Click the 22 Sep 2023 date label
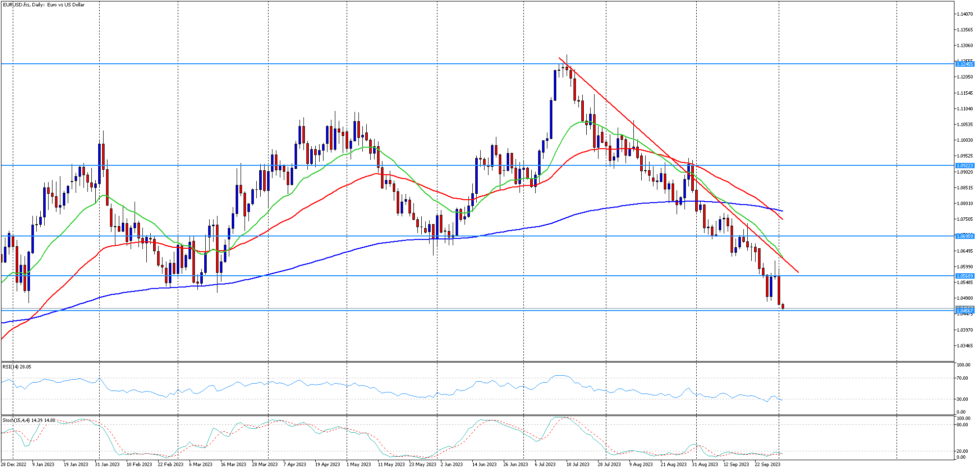 [767, 464]
